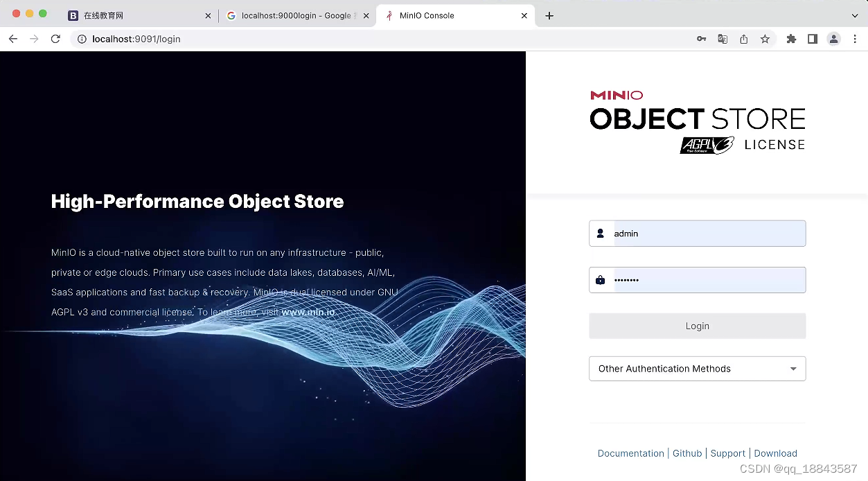The image size is (868, 481).
Task: Select the MinIO Console tab
Action: pos(455,15)
